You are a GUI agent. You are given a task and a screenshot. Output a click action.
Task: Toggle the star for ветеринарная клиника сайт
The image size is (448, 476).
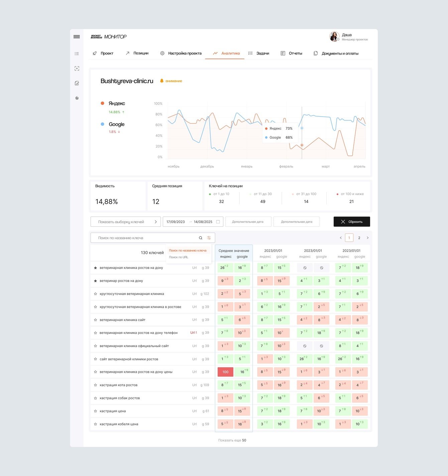coord(95,320)
